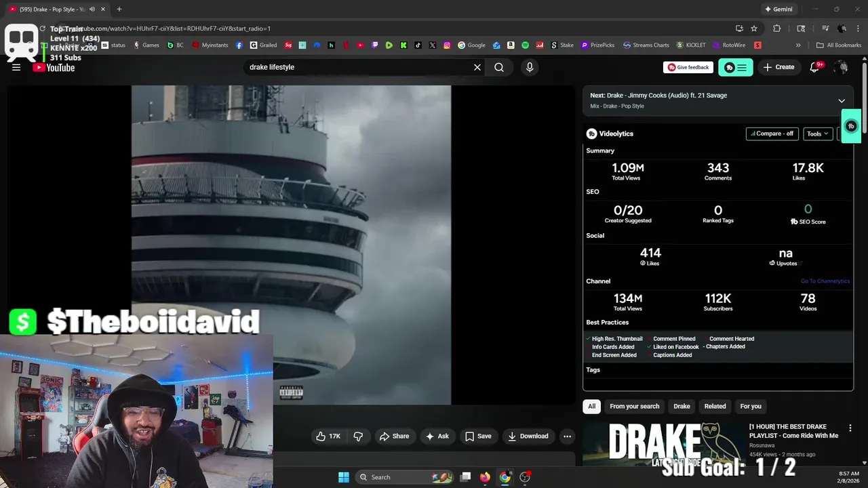
Task: Click the album cover video player
Action: pos(291,245)
